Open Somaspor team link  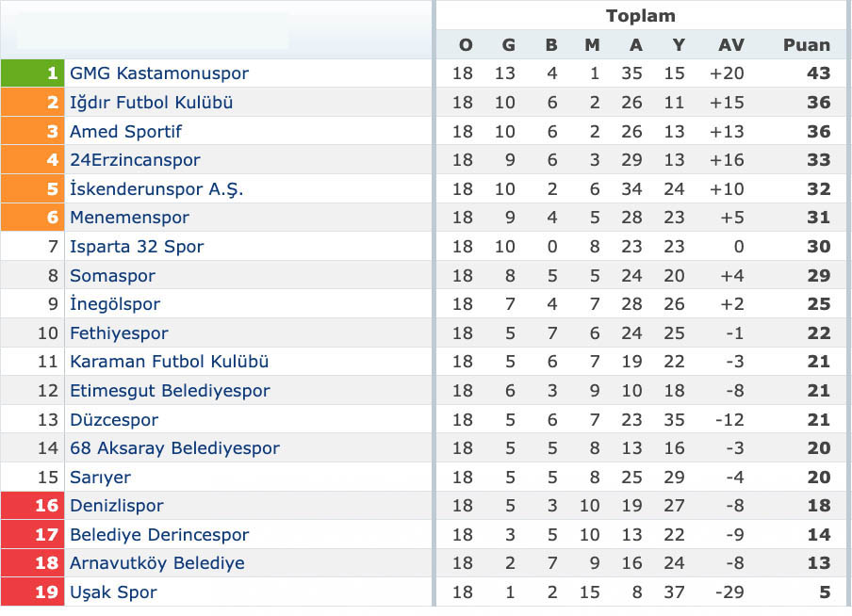point(112,276)
